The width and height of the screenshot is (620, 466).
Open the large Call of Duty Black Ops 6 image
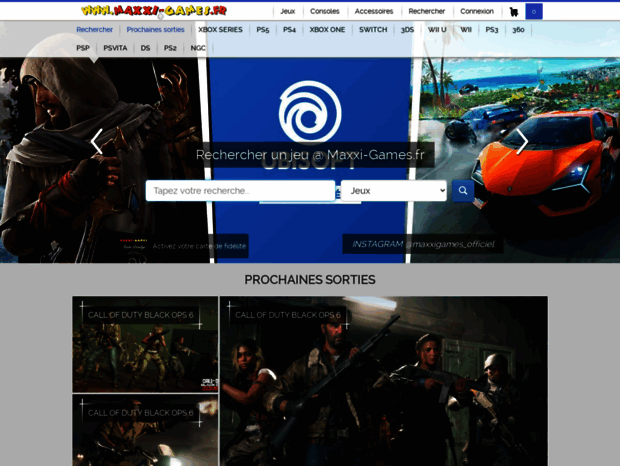coord(384,381)
